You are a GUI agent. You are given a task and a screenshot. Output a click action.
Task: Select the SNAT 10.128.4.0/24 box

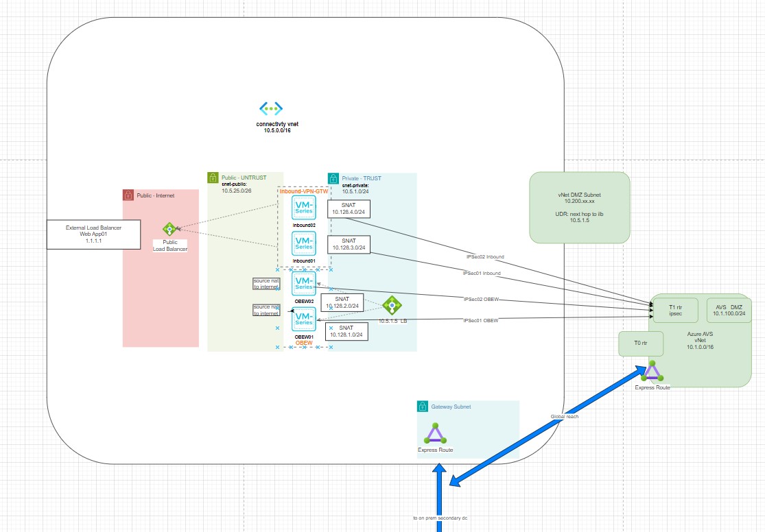point(349,208)
